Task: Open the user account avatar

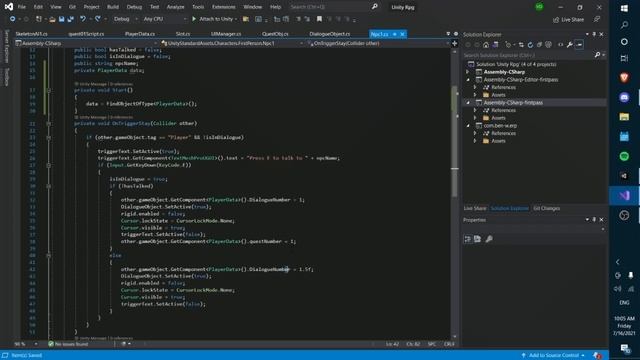Action: click(539, 7)
